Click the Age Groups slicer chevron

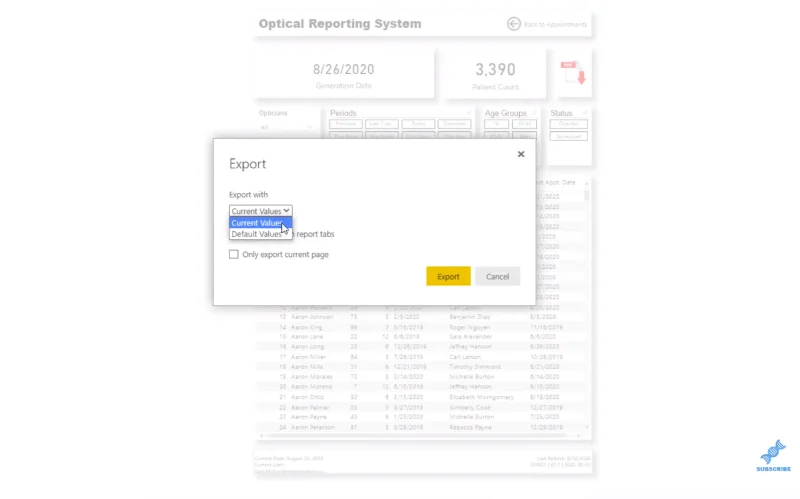point(534,113)
